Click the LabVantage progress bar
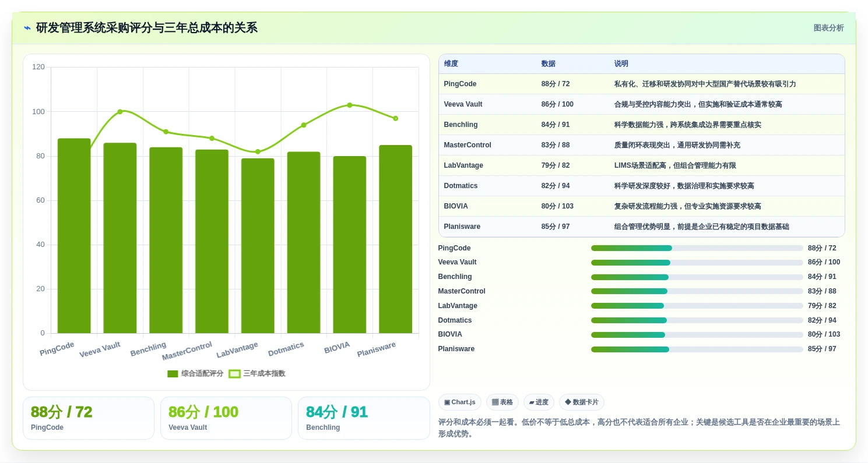Image resolution: width=868 pixels, height=463 pixels. [697, 306]
